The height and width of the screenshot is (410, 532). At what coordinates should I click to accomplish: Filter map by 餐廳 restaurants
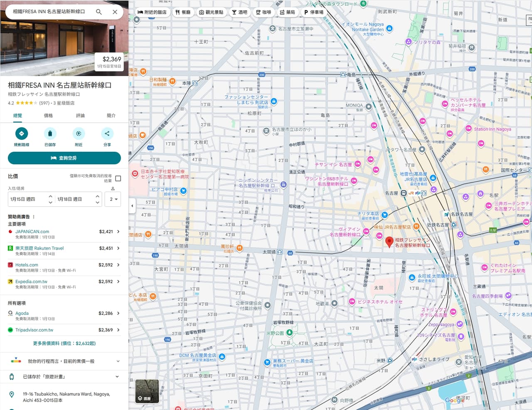(183, 12)
